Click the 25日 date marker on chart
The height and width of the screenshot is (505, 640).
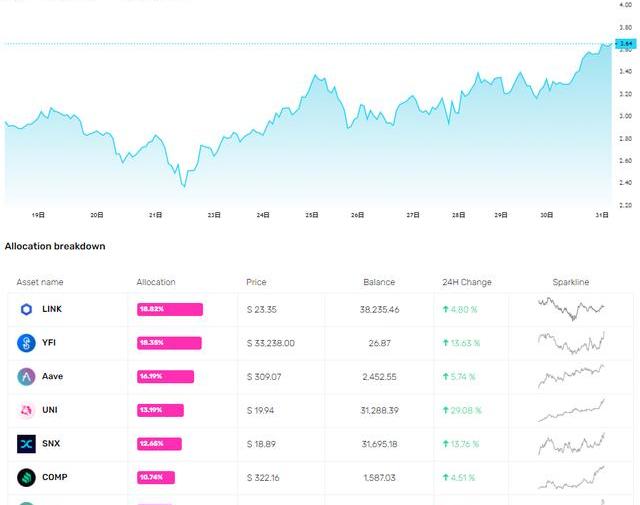click(311, 215)
